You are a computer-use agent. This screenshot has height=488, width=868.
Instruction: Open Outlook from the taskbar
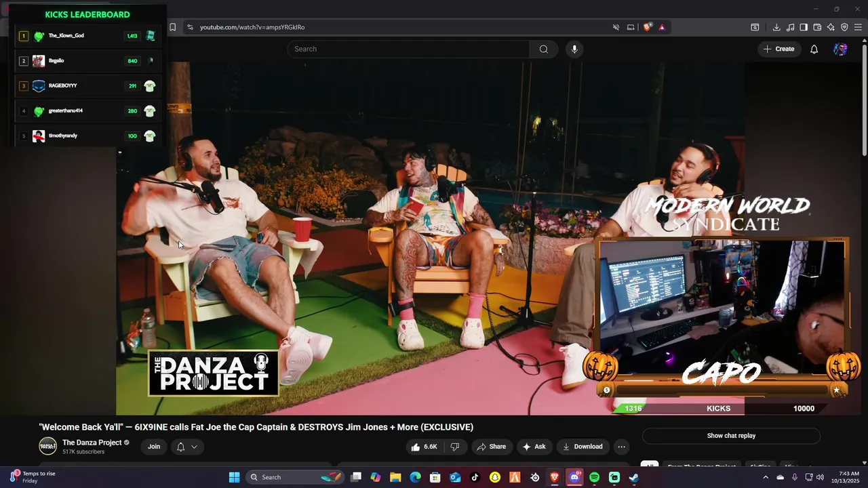tap(455, 477)
